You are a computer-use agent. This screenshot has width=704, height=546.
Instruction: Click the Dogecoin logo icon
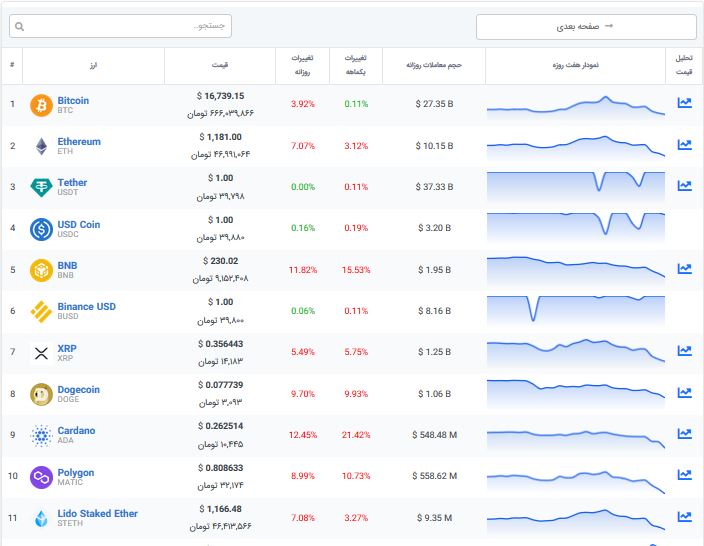(41, 394)
